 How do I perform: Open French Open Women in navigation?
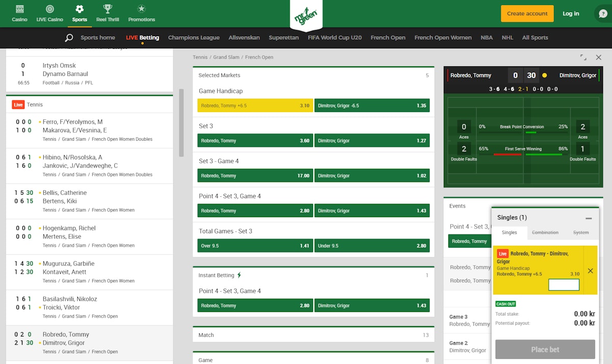[443, 38]
